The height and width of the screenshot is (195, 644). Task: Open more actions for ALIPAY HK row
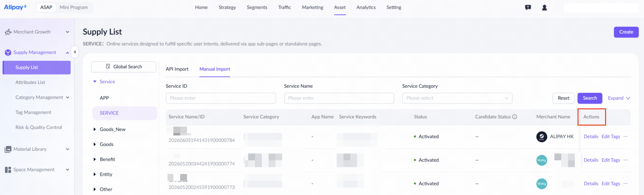click(x=625, y=136)
